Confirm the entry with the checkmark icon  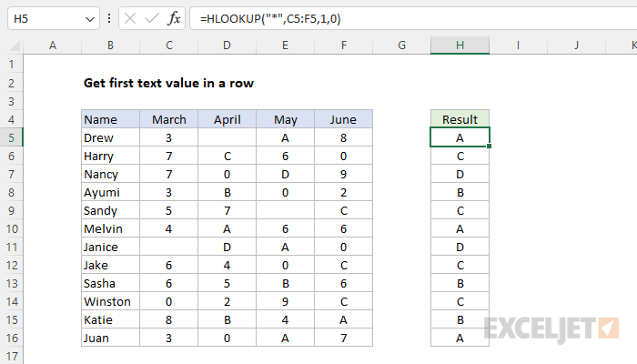[152, 18]
